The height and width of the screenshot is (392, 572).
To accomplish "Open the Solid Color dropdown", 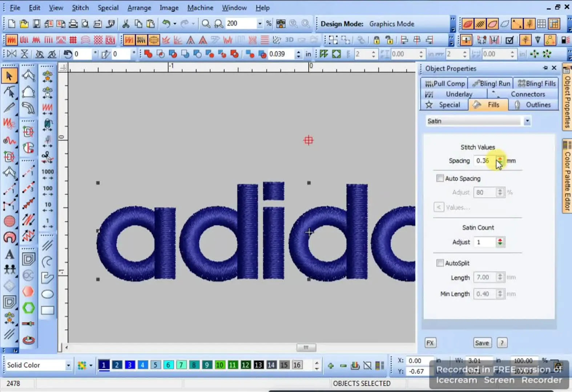I will (68, 365).
